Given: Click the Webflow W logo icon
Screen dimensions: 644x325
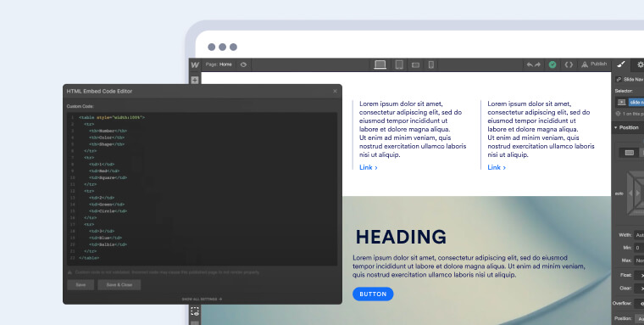Looking at the screenshot, I should 195,65.
